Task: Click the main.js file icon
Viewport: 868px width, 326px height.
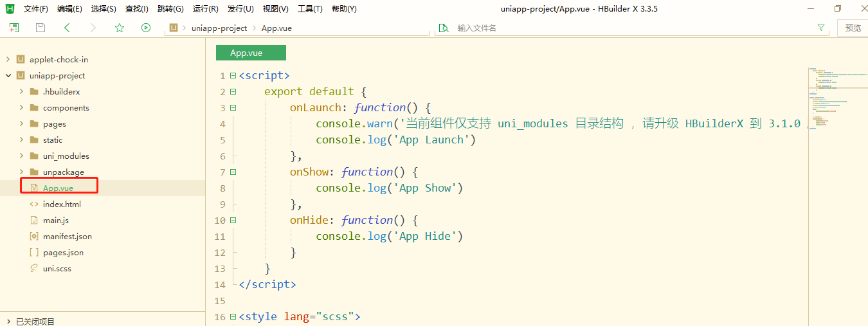Action: pyautogui.click(x=34, y=221)
